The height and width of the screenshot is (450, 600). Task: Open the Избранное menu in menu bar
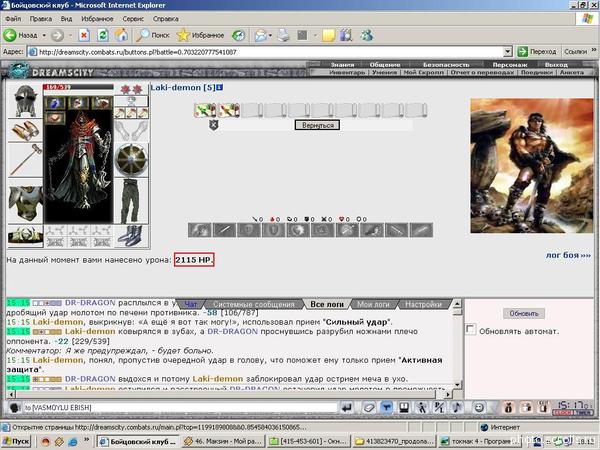(97, 18)
